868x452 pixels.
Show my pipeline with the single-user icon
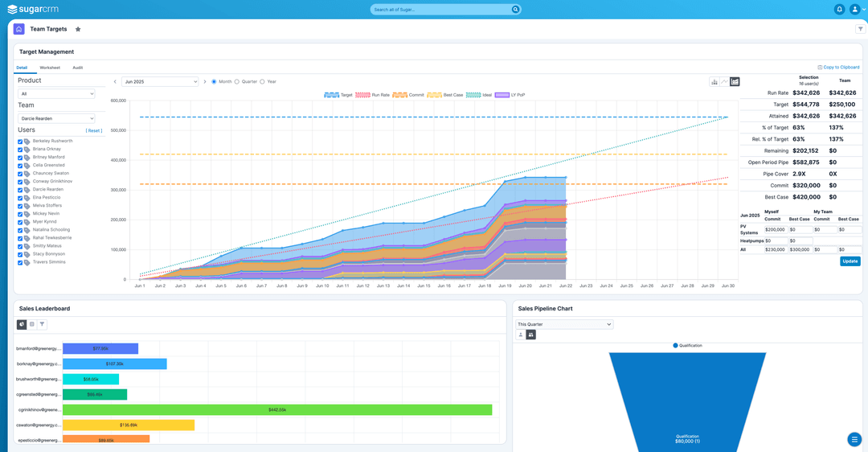pyautogui.click(x=521, y=335)
